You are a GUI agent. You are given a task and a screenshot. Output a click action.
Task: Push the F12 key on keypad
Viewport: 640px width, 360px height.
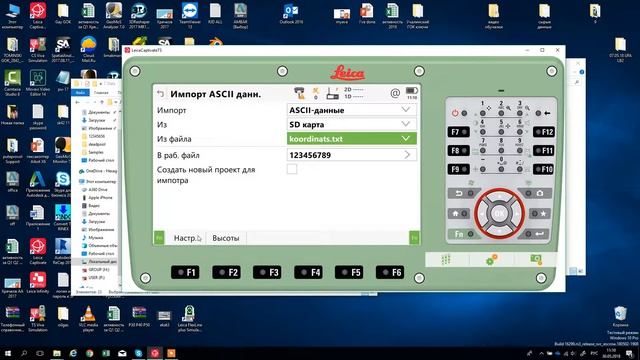(543, 132)
